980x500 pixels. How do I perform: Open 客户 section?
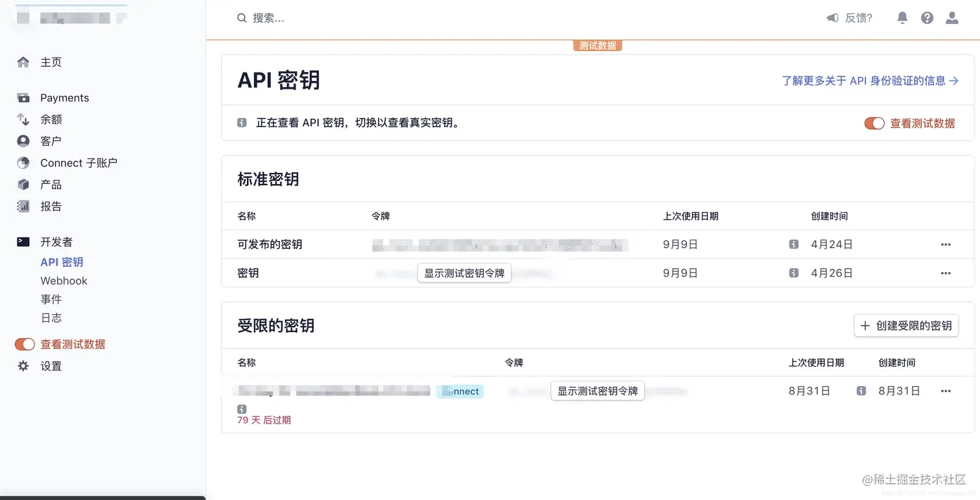click(x=51, y=141)
